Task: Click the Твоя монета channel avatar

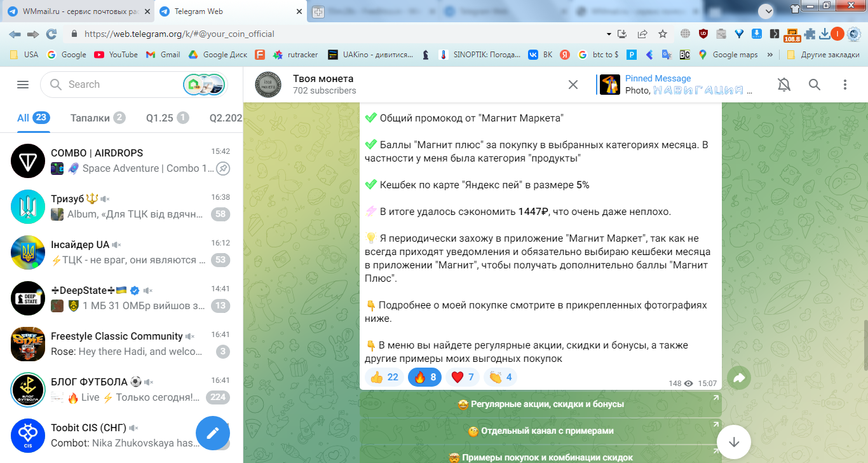Action: [268, 85]
